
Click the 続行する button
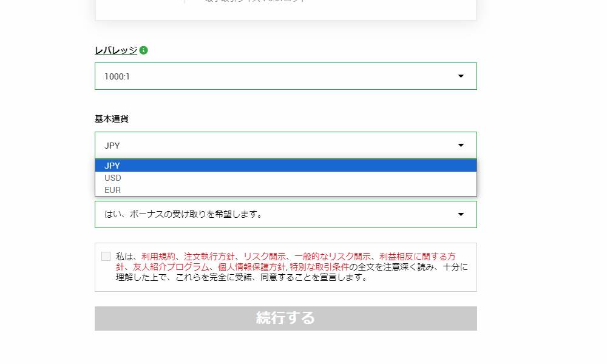pos(285,317)
